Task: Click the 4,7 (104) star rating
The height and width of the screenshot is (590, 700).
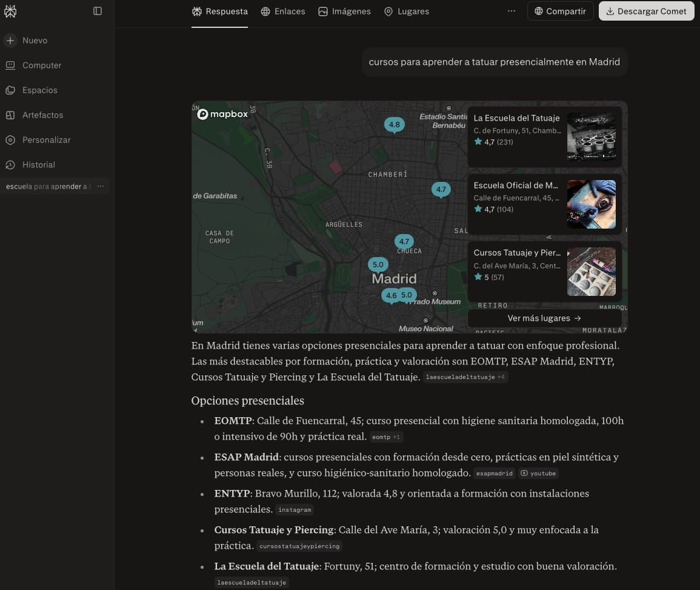Action: pyautogui.click(x=494, y=209)
